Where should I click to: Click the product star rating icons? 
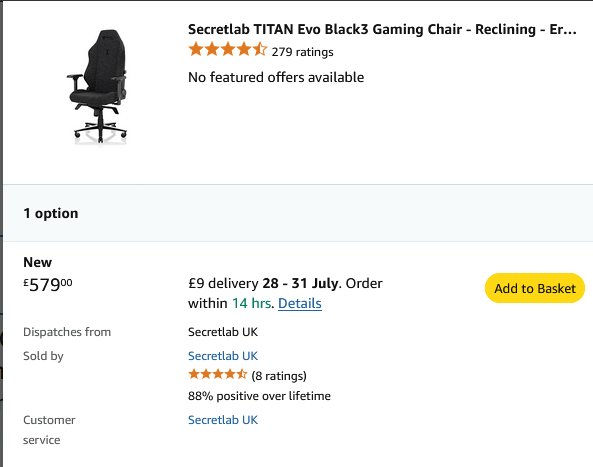tap(228, 50)
